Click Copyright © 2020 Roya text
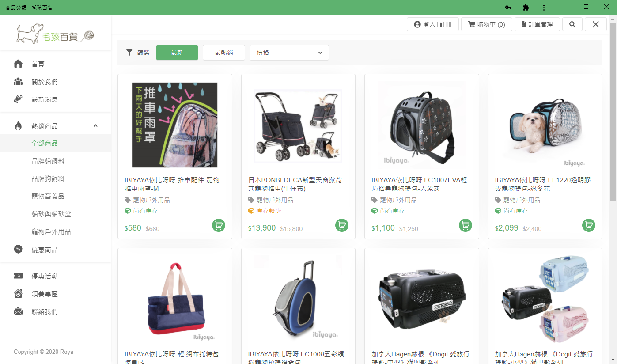Image resolution: width=617 pixels, height=364 pixels. tap(43, 352)
